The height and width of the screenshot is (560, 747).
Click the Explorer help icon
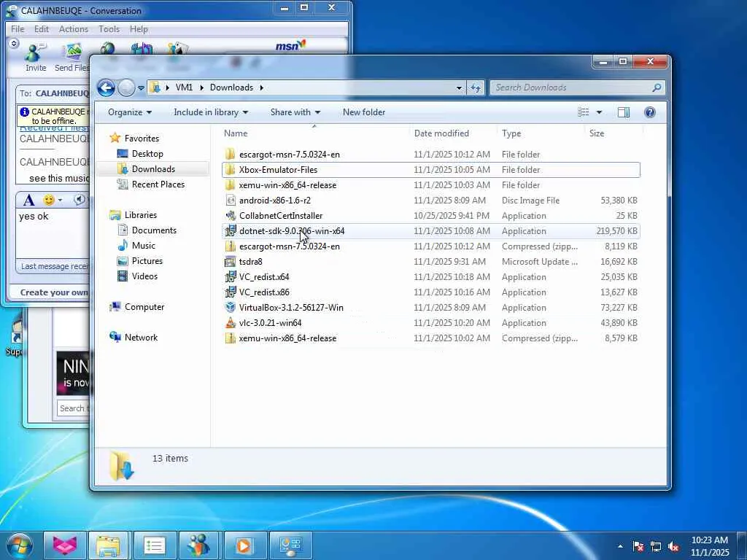click(x=650, y=112)
